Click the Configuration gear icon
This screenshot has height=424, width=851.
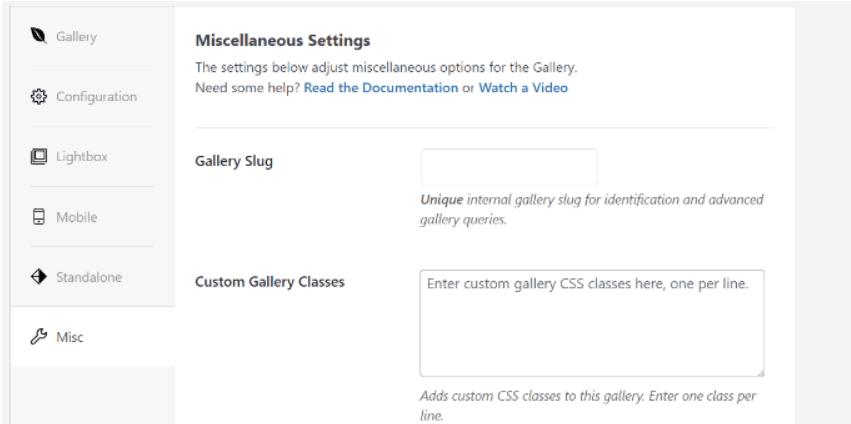point(40,97)
